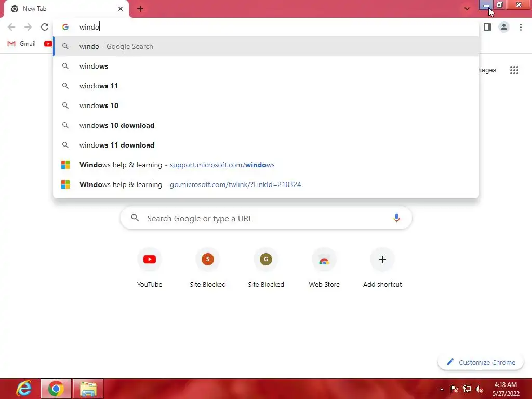Screen dimensions: 532x399
Task: Click the forward navigation arrow
Action: pyautogui.click(x=28, y=27)
